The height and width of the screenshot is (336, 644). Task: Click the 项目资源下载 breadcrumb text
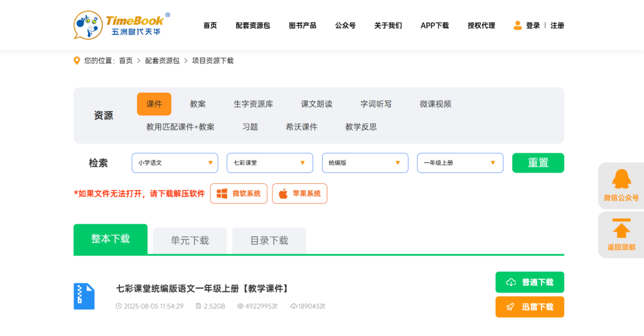point(213,61)
